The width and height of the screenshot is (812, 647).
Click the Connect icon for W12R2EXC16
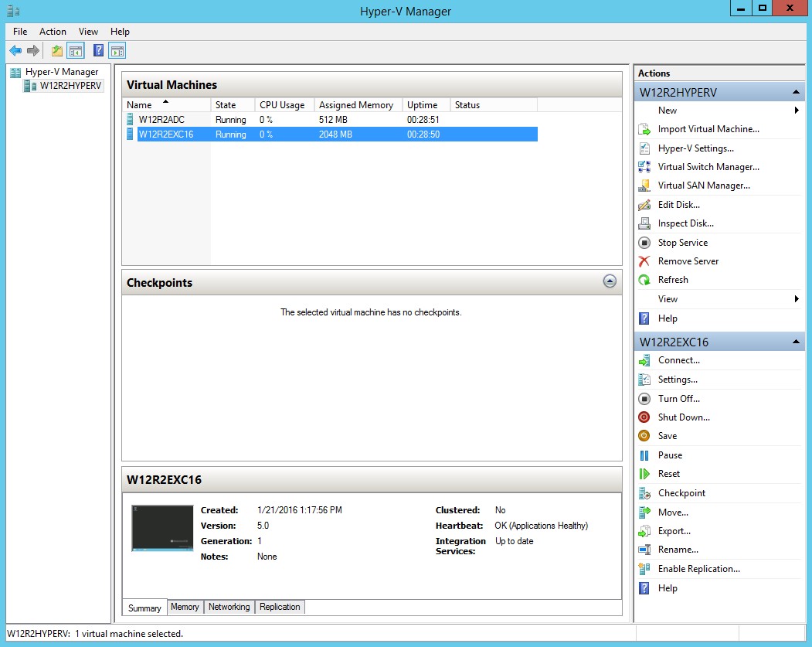coord(644,360)
